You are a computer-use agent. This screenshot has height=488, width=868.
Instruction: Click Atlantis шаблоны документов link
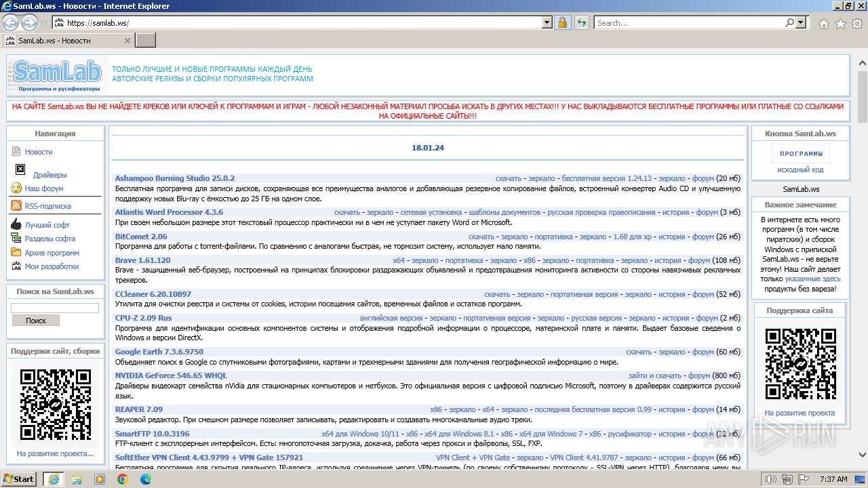(505, 212)
